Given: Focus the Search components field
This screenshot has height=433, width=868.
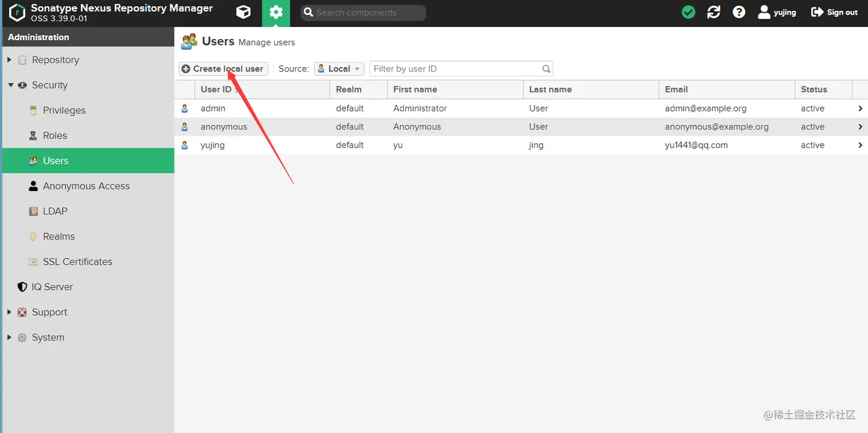Looking at the screenshot, I should pyautogui.click(x=363, y=13).
